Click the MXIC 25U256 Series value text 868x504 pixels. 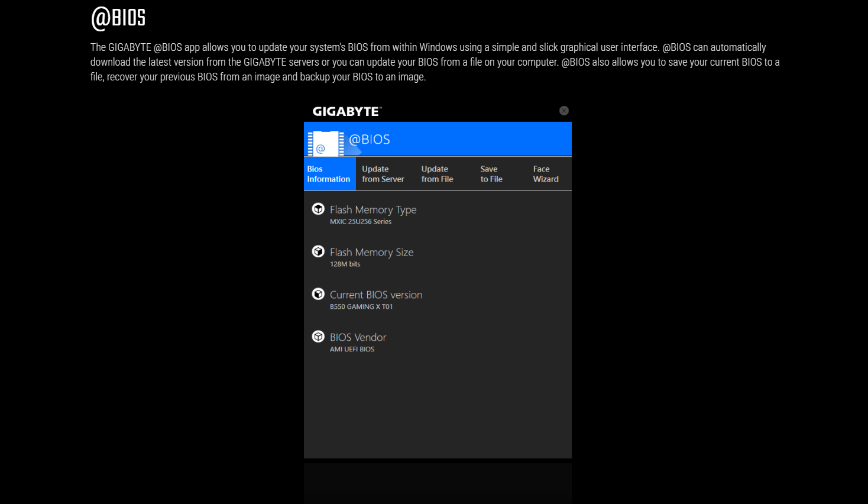(x=361, y=222)
